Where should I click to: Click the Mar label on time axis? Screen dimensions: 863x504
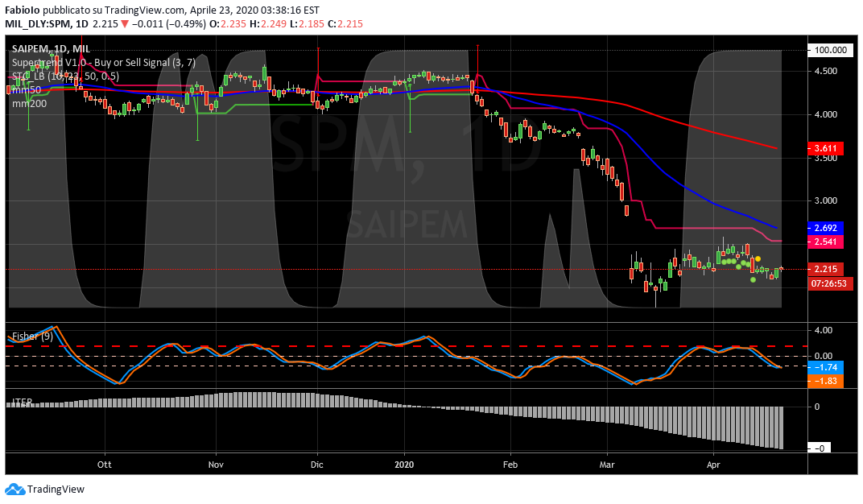[x=607, y=465]
